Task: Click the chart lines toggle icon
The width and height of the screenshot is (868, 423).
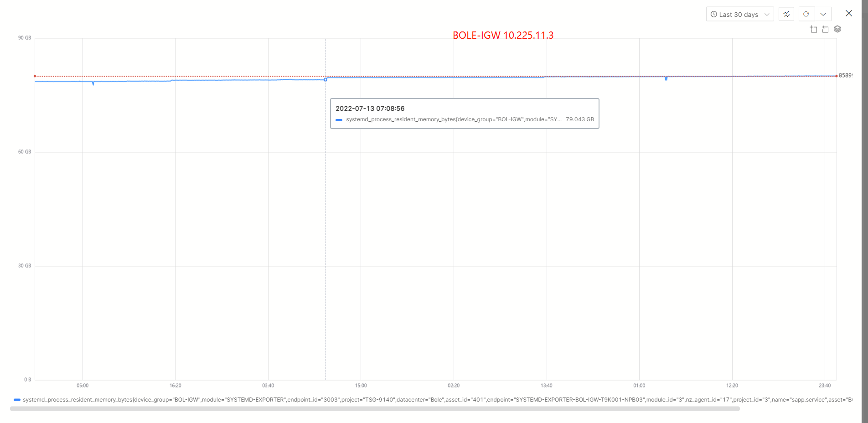Action: [x=786, y=14]
